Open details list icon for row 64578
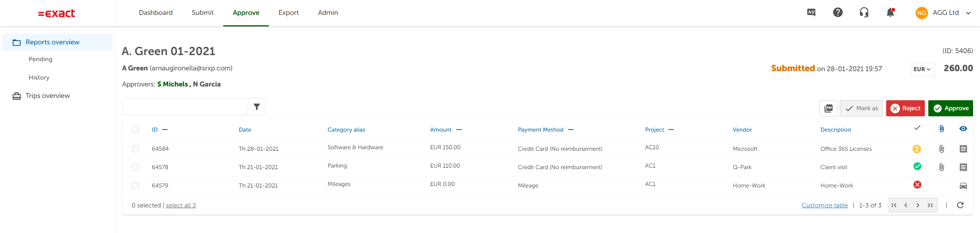The width and height of the screenshot is (980, 233). [x=964, y=167]
